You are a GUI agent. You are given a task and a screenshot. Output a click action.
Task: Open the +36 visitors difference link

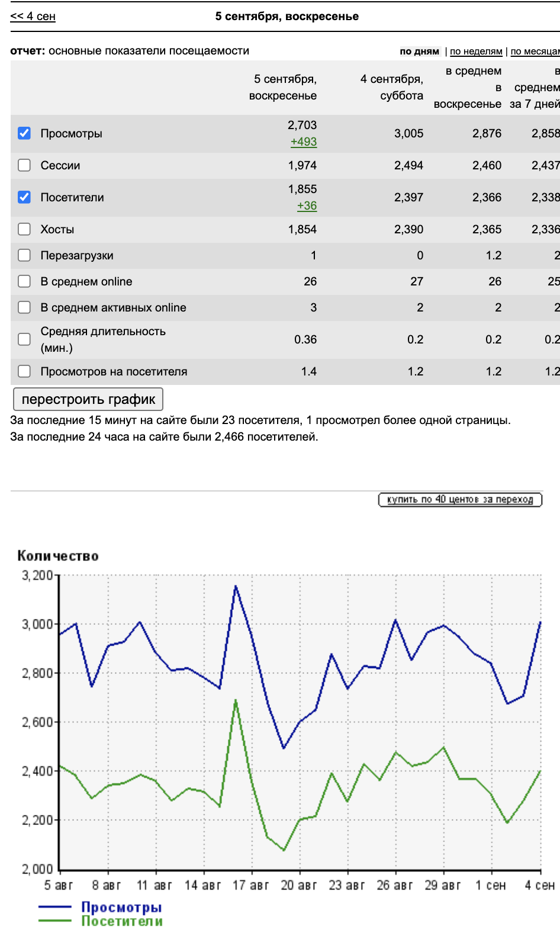307,206
